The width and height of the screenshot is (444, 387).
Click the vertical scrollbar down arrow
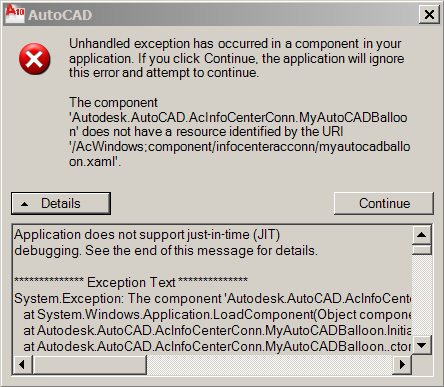421,345
